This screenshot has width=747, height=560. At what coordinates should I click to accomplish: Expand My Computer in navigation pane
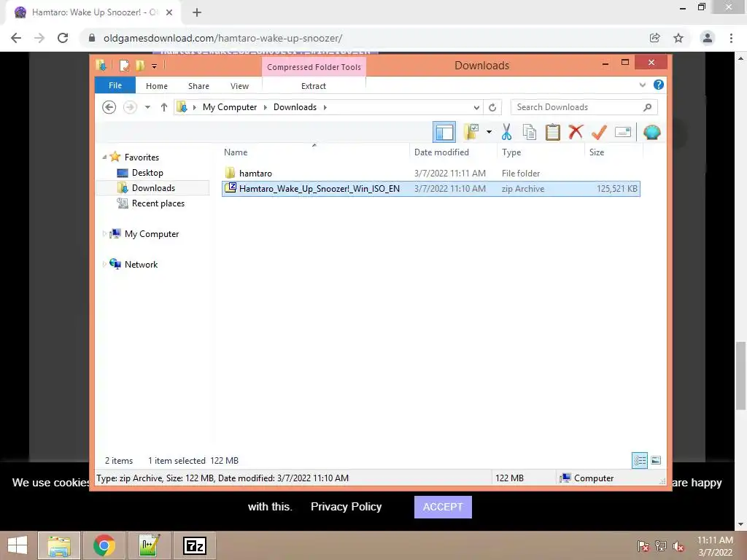(x=104, y=233)
